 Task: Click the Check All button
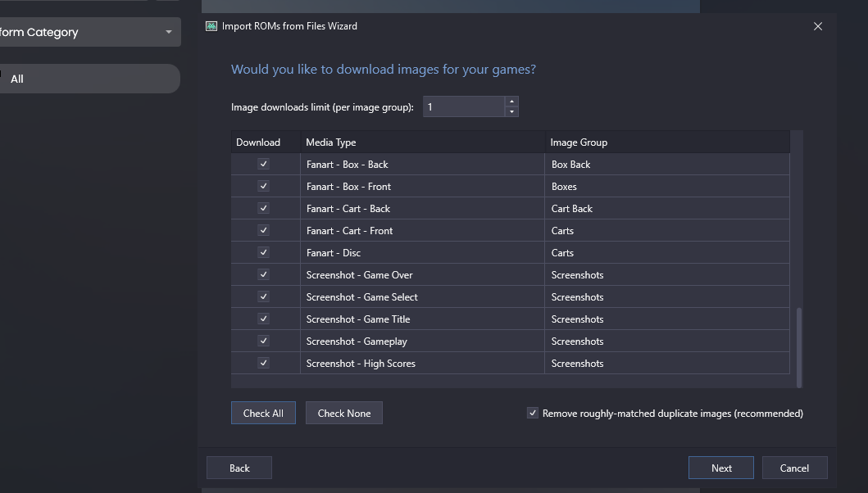pos(263,413)
